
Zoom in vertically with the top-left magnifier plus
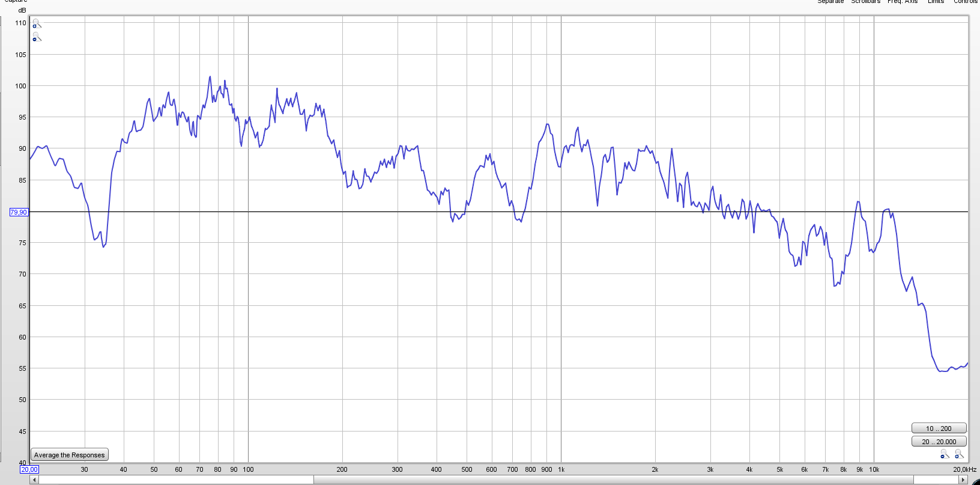pyautogui.click(x=36, y=24)
